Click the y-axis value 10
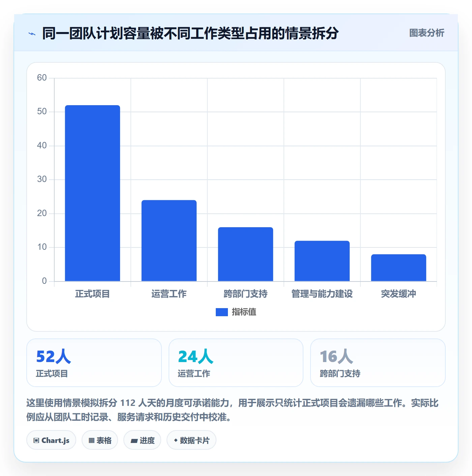This screenshot has height=476, width=472. tap(42, 247)
